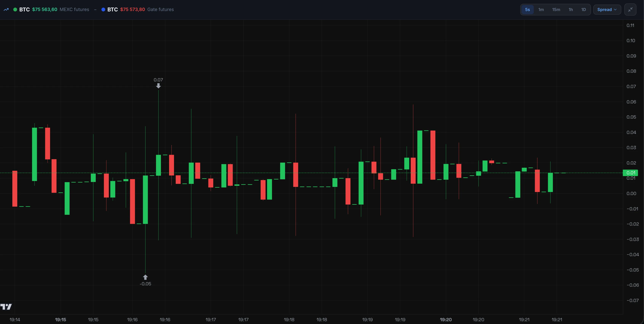
Task: Click the 19:14 time axis label
Action: click(x=15, y=319)
